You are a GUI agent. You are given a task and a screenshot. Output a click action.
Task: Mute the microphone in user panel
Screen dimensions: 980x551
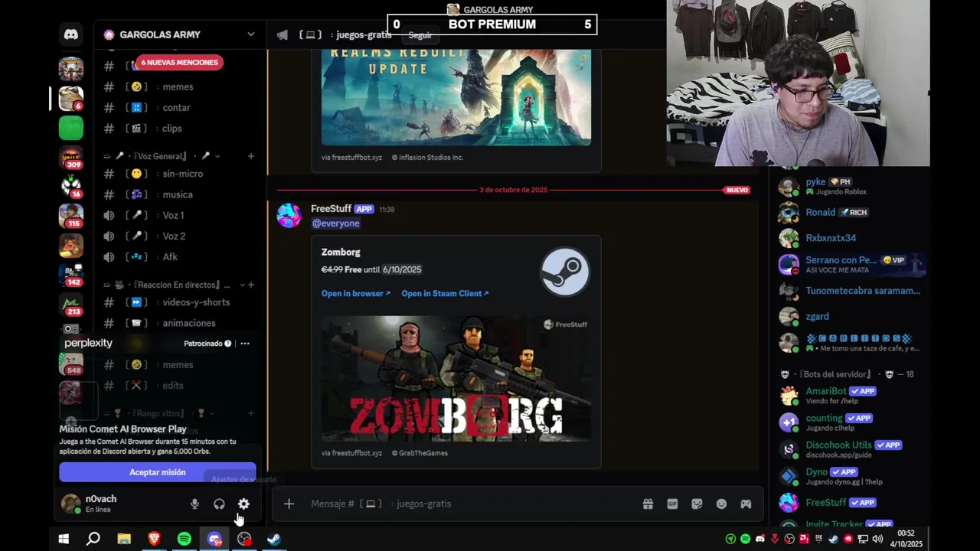coord(194,504)
